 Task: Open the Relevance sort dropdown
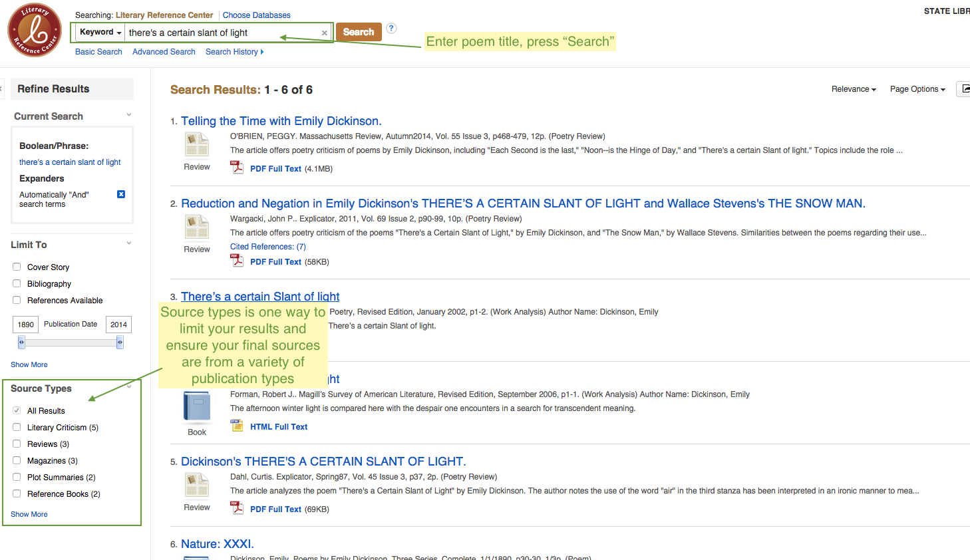click(854, 89)
